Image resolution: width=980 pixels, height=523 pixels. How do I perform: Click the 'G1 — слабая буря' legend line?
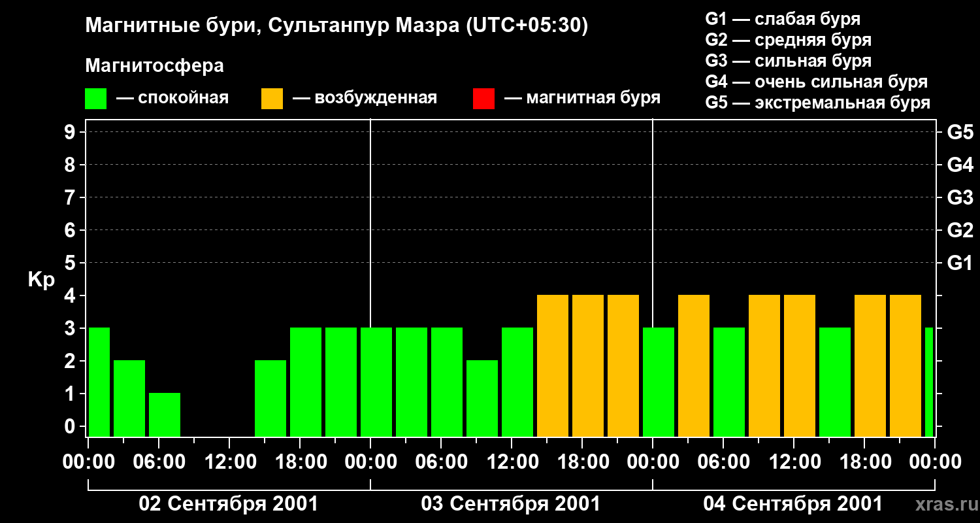pyautogui.click(x=783, y=19)
